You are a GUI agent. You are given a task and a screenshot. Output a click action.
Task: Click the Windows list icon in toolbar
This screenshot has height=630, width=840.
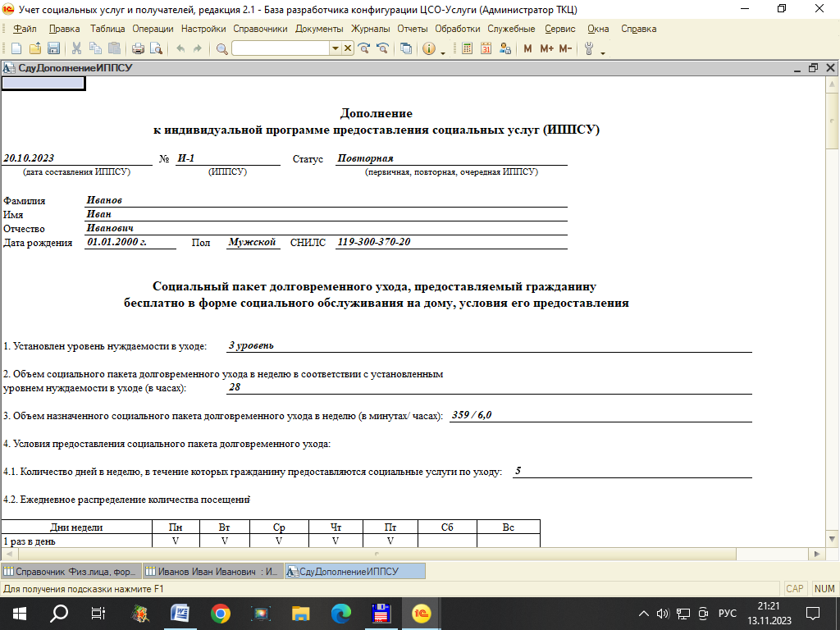pyautogui.click(x=406, y=49)
